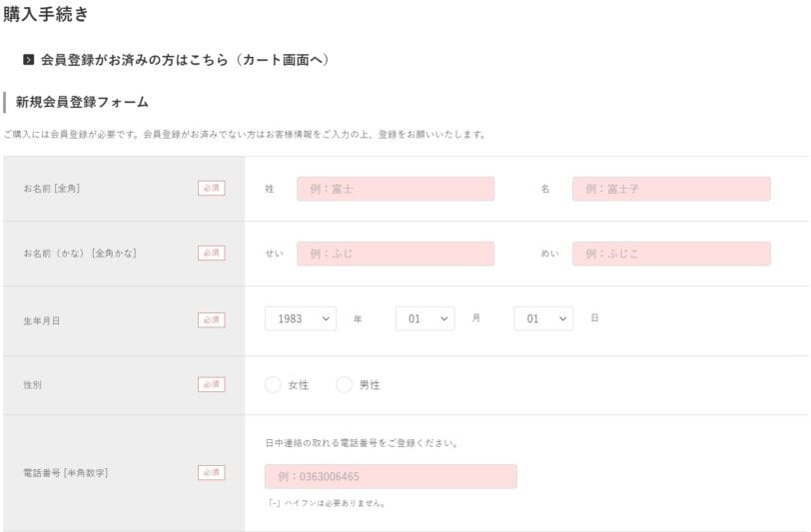
Task: Click the 購入手続き page title
Action: pyautogui.click(x=46, y=14)
